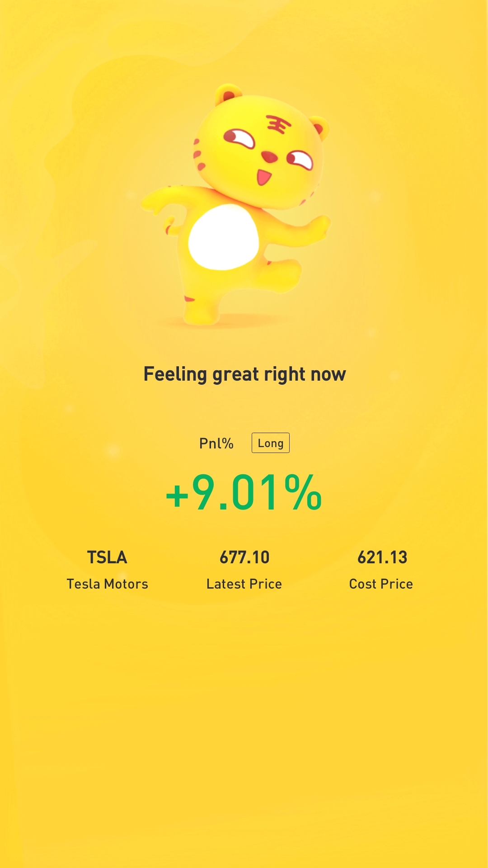Tap the percent sign in the green figure

303,493
